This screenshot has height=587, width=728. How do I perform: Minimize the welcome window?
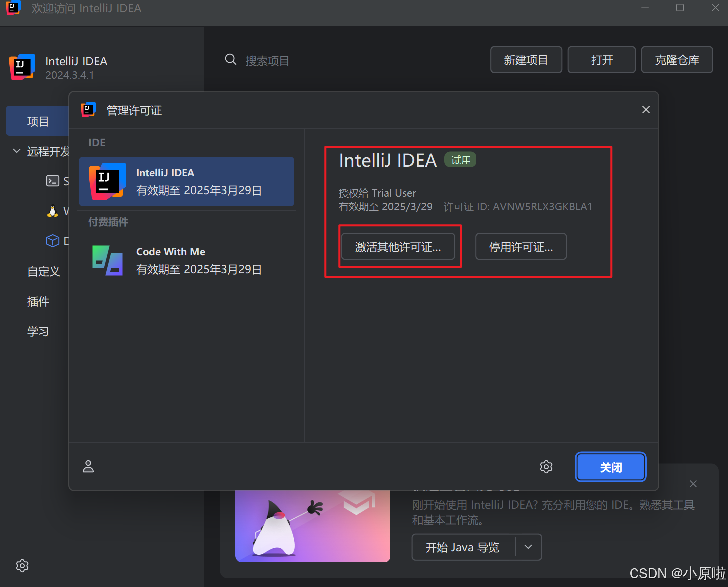point(645,8)
